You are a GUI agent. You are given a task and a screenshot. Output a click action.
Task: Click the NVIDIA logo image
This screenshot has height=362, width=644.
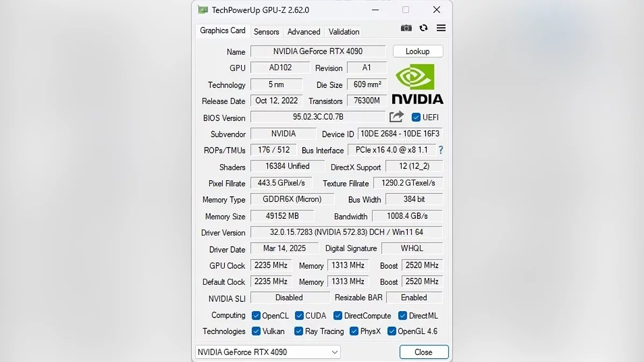pyautogui.click(x=418, y=84)
